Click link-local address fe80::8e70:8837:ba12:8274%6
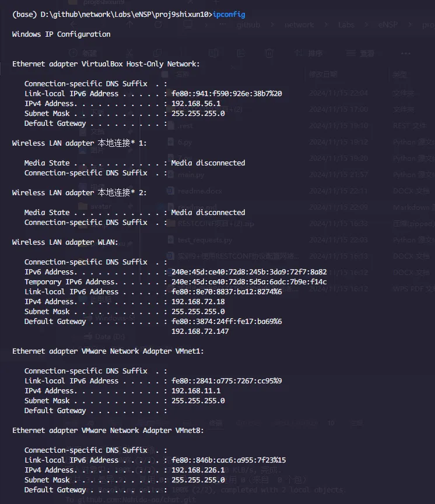Screen dimensions: 435x504 coord(226,292)
